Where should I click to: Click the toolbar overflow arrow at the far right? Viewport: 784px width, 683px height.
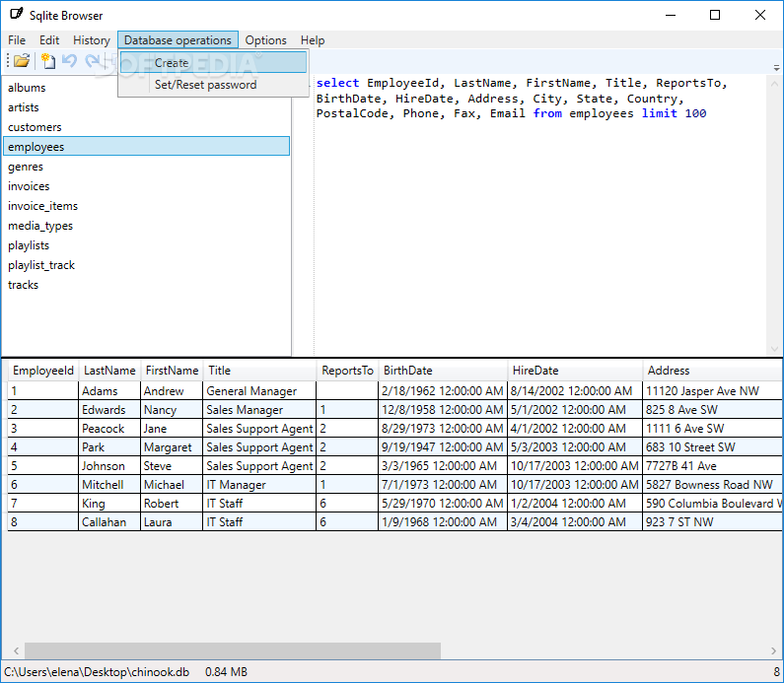776,67
